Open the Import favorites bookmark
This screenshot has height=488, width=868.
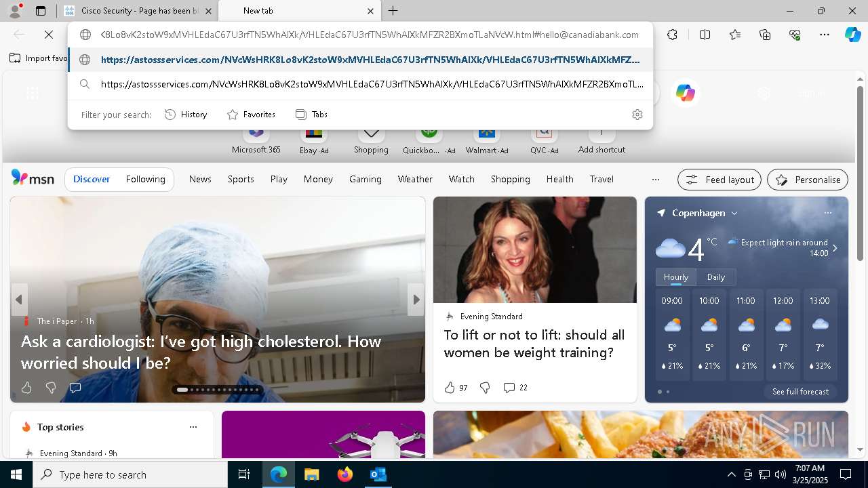pyautogui.click(x=39, y=58)
